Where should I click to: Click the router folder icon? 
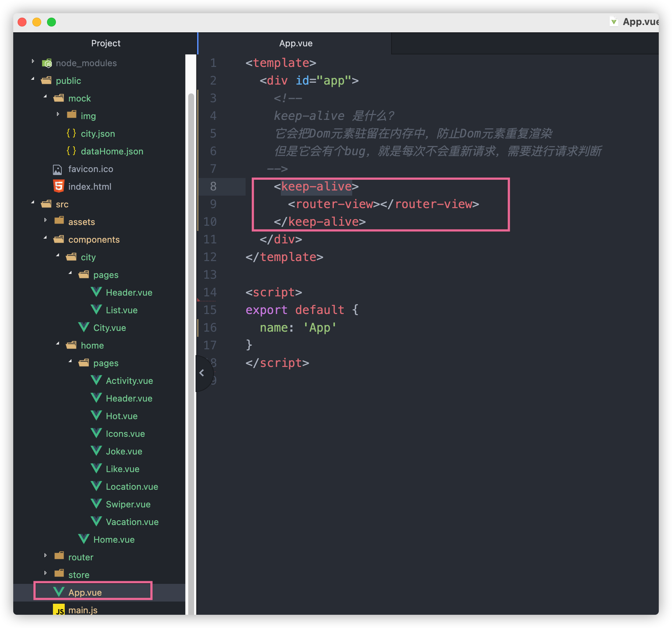[x=59, y=556]
